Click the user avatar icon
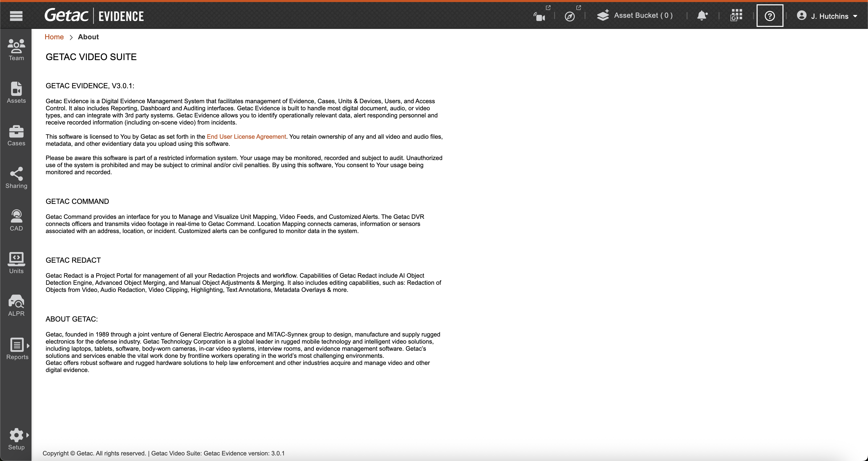The image size is (868, 461). pos(802,15)
